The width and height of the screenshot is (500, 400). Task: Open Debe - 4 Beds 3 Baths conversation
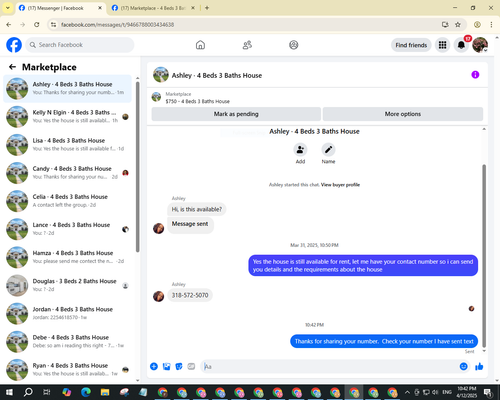(67, 341)
